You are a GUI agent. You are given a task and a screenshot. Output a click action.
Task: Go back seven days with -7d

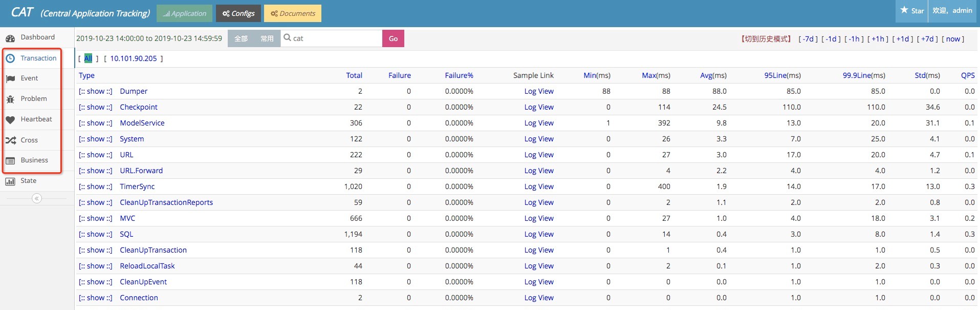tap(809, 39)
